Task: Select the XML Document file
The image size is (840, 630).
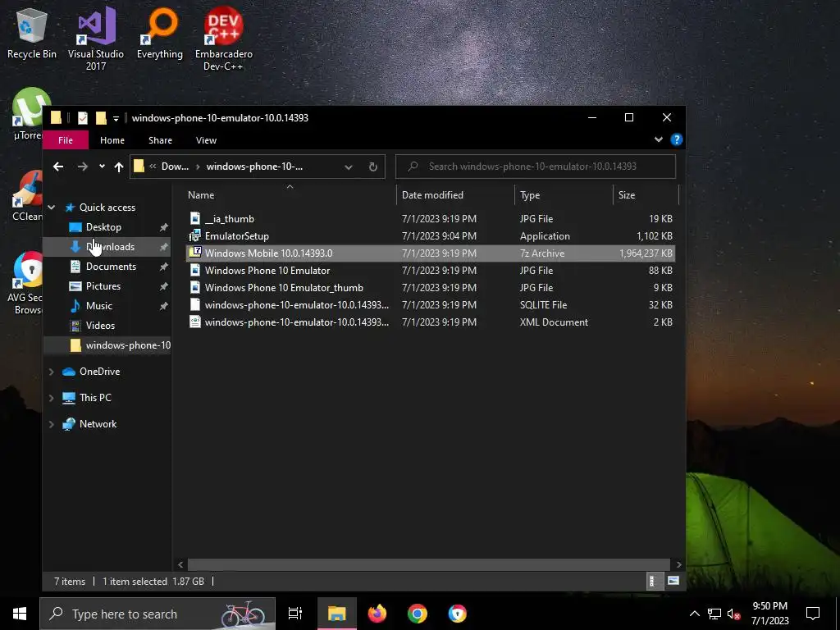Action: point(430,322)
